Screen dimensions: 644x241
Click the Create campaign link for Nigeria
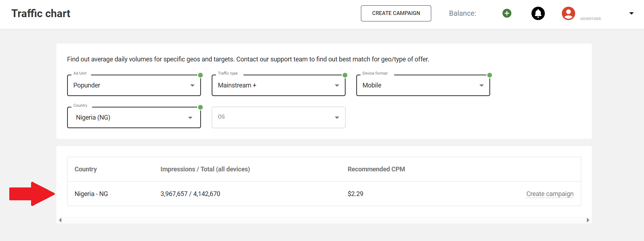(x=550, y=194)
